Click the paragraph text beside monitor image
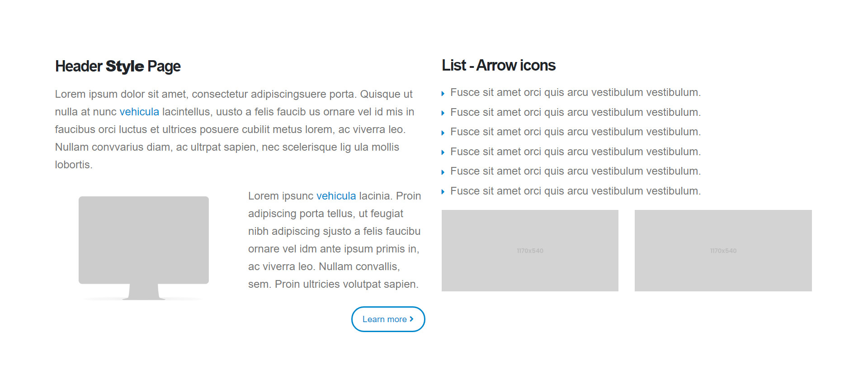Image resolution: width=868 pixels, height=371 pixels. pyautogui.click(x=335, y=240)
